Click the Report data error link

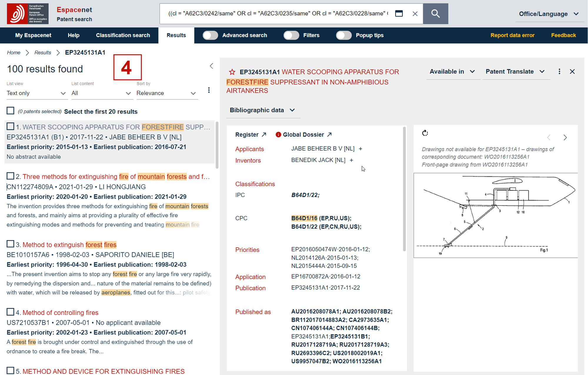(512, 35)
